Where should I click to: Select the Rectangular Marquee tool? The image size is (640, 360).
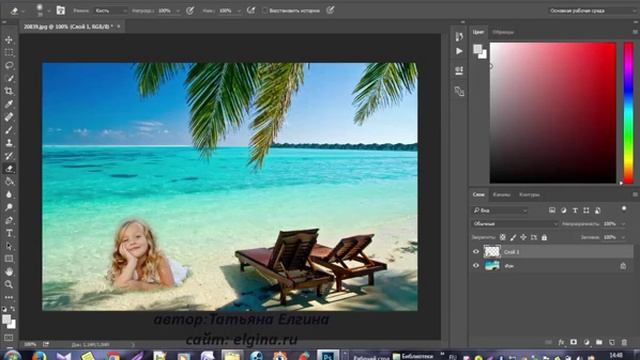(x=9, y=53)
